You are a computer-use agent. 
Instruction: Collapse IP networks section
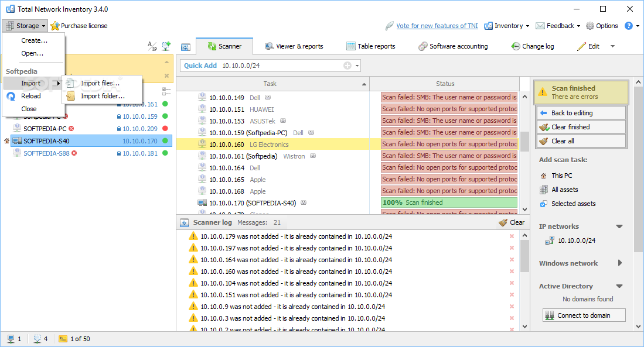(619, 226)
